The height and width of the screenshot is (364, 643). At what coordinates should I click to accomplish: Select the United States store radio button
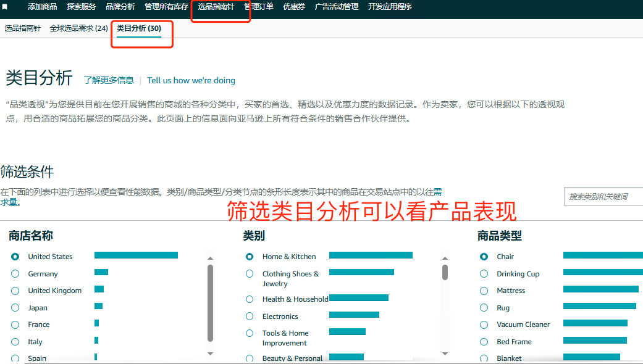(x=15, y=257)
